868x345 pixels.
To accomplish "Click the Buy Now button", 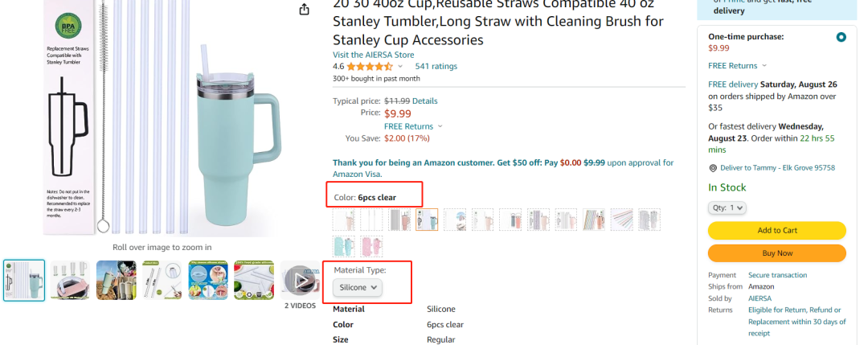I will [776, 253].
